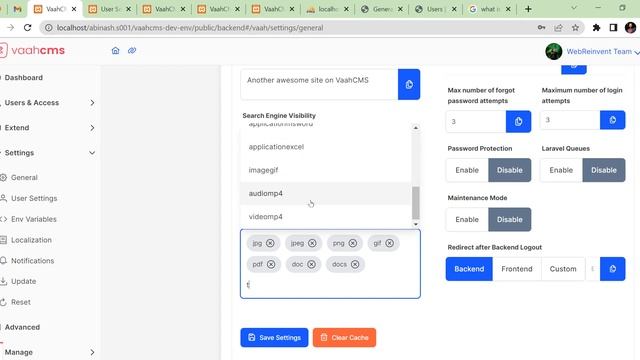Open Reset page in sidebar
Image resolution: width=640 pixels, height=360 pixels.
tap(21, 302)
